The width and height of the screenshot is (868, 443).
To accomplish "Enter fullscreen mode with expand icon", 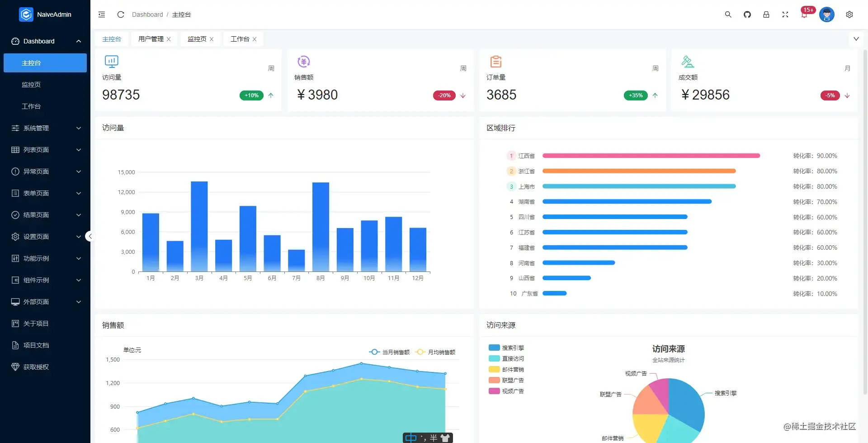I will coord(785,14).
